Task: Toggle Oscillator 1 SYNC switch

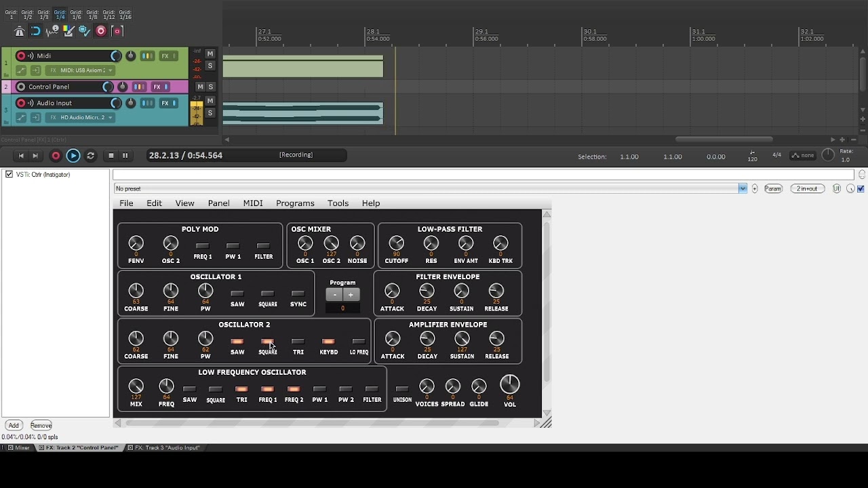Action: coord(298,294)
